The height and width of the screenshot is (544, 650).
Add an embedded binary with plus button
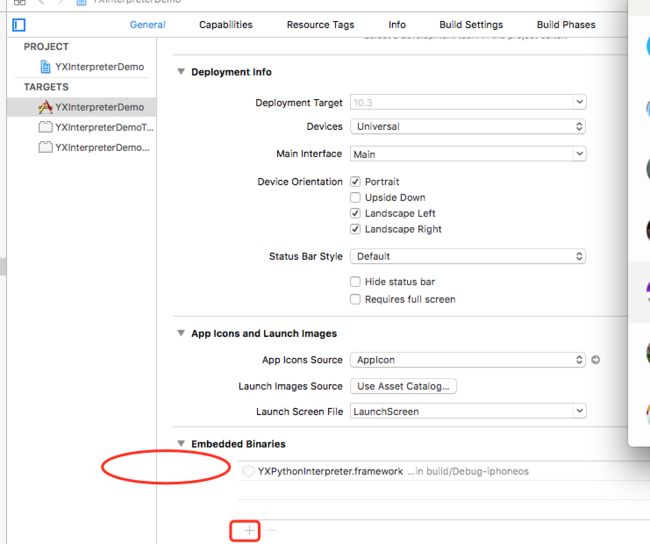249,530
